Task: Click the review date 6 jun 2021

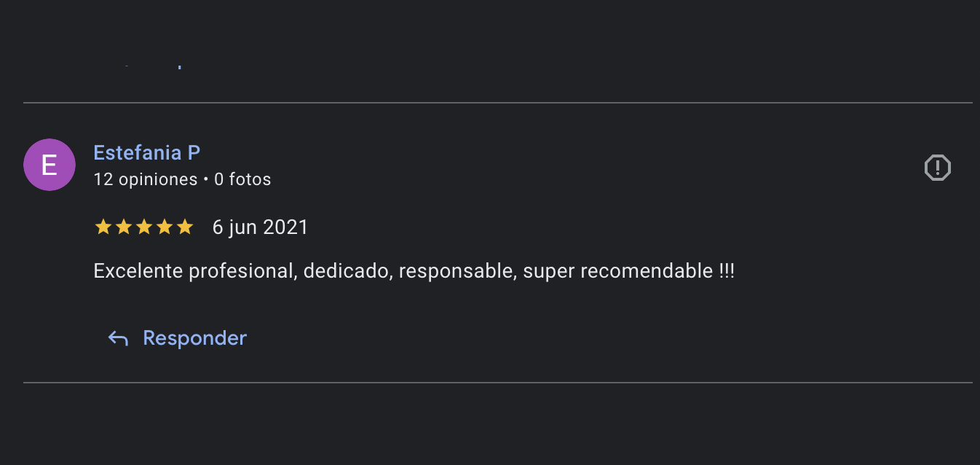Action: pos(261,227)
